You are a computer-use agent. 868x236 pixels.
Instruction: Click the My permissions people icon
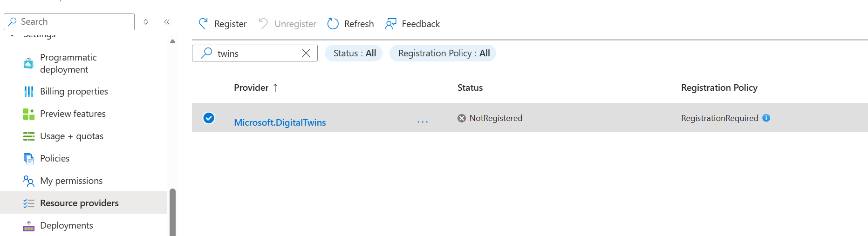(x=29, y=181)
